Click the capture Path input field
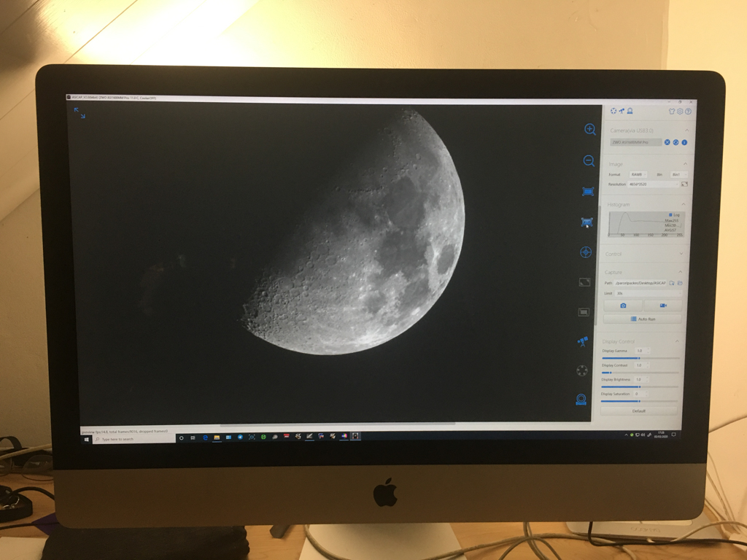Viewport: 747px width, 560px height. (640, 283)
